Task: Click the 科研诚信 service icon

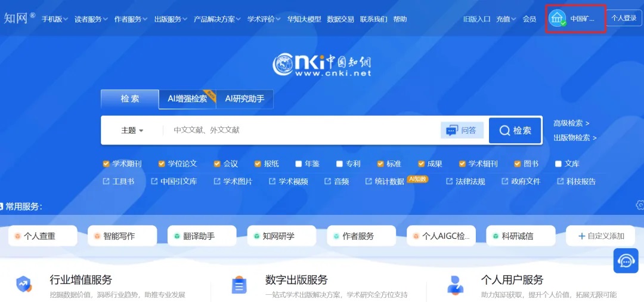Action: pyautogui.click(x=496, y=236)
